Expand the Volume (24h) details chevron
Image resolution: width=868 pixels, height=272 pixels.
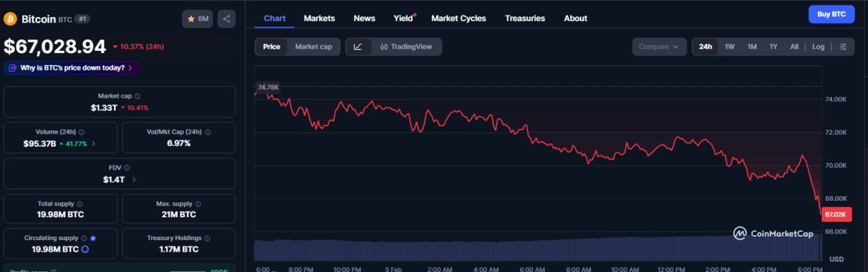[94, 143]
